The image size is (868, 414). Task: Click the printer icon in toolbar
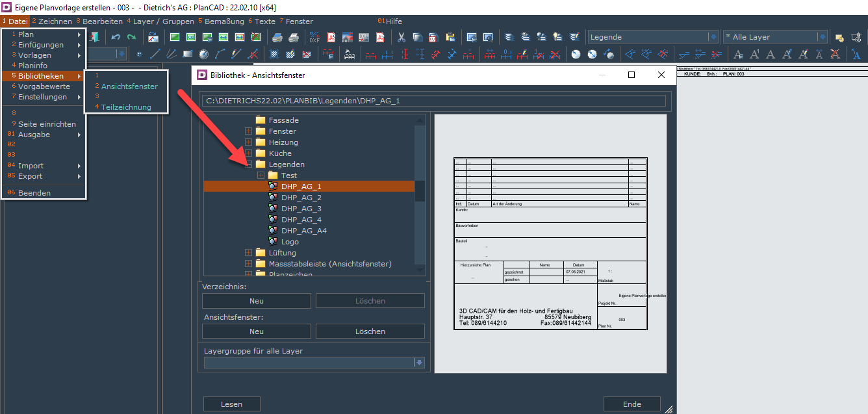(277, 37)
